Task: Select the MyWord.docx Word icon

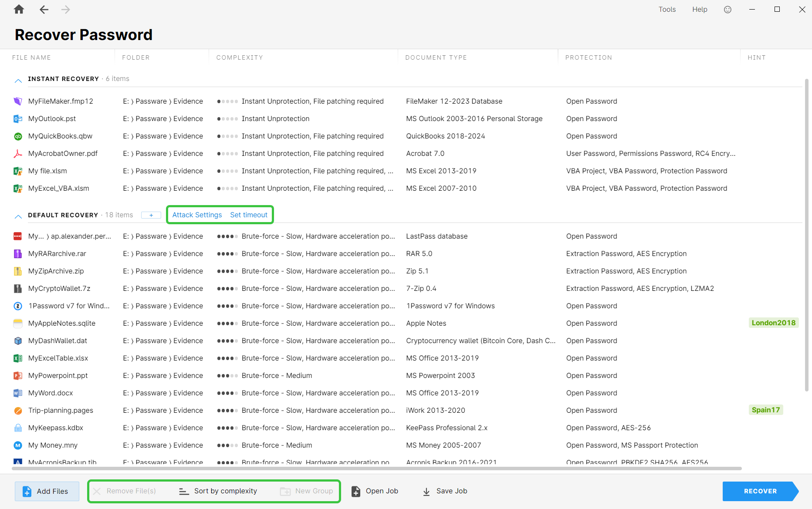Action: pyautogui.click(x=18, y=393)
